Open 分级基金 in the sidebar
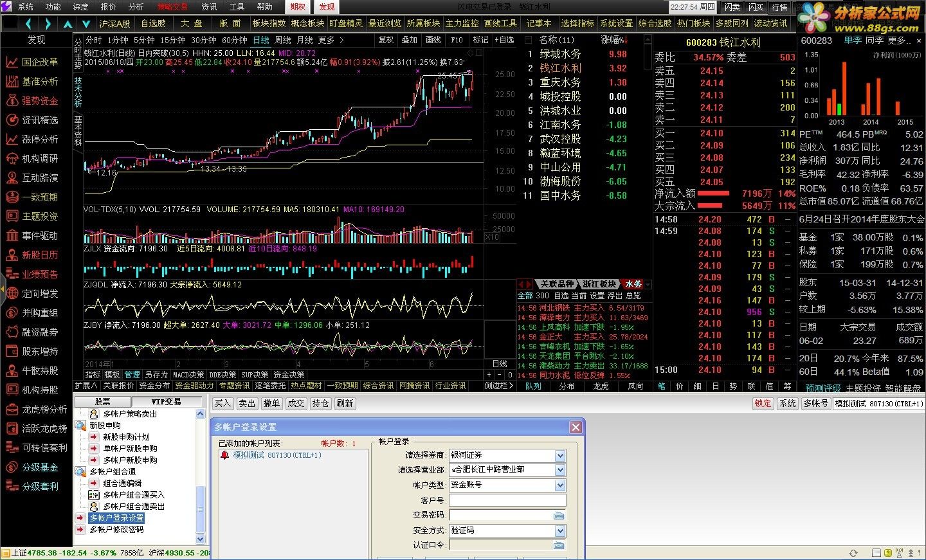This screenshot has width=926, height=560. [x=40, y=467]
